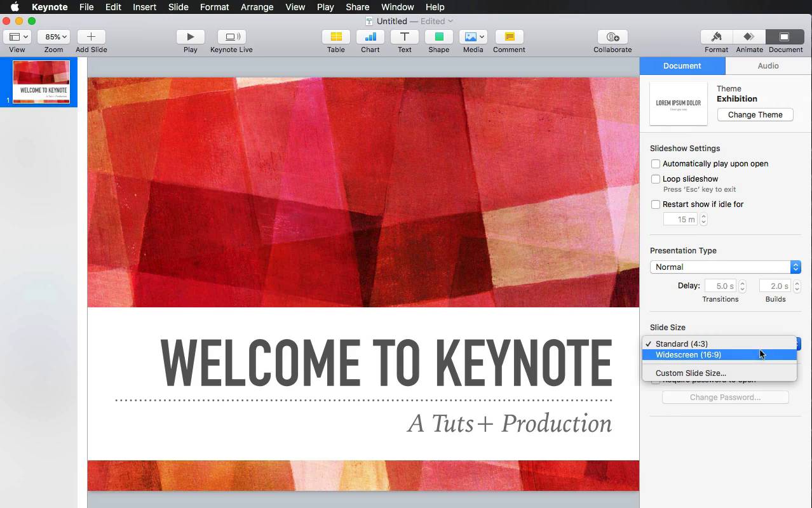The height and width of the screenshot is (508, 812).
Task: Click the Exhibition theme preview thumbnail
Action: (679, 104)
